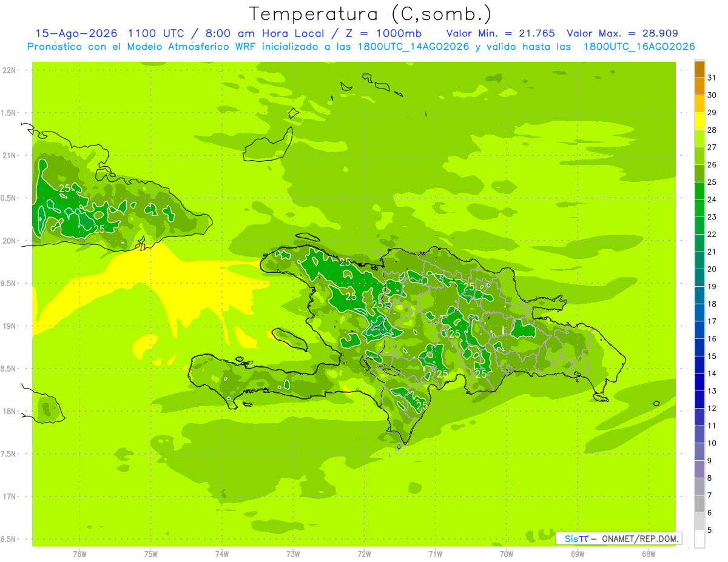Screen dimensions: 728x562
Task: Click the "18N" latitude axis label
Action: pos(9,411)
